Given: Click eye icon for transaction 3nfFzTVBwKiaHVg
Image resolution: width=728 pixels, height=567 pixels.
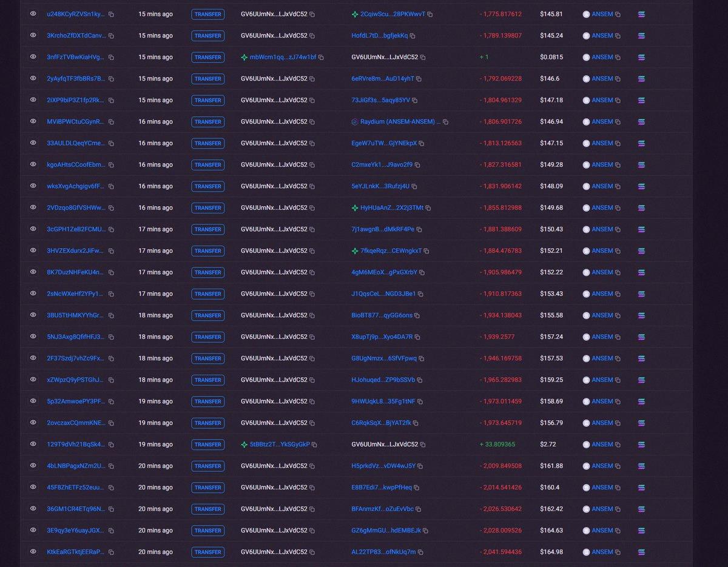Looking at the screenshot, I should tap(33, 57).
